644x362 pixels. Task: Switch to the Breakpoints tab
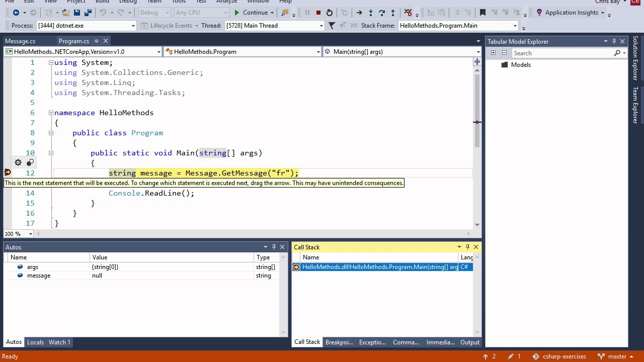coord(339,342)
